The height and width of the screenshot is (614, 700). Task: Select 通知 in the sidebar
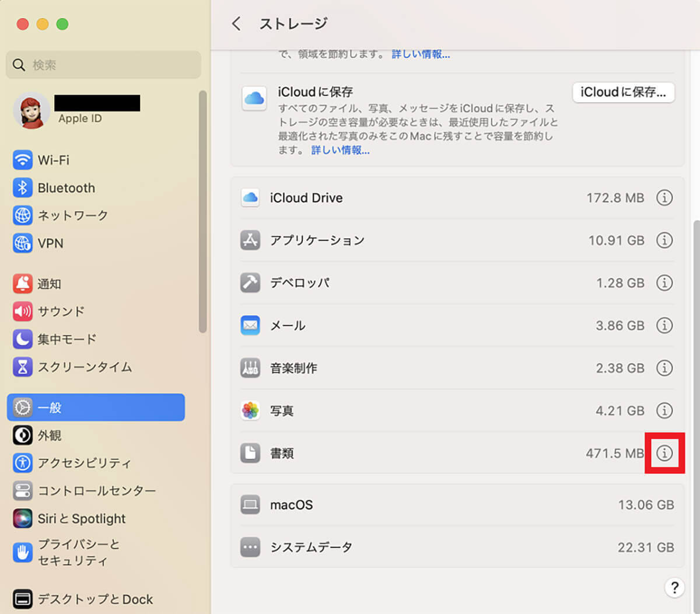49,284
